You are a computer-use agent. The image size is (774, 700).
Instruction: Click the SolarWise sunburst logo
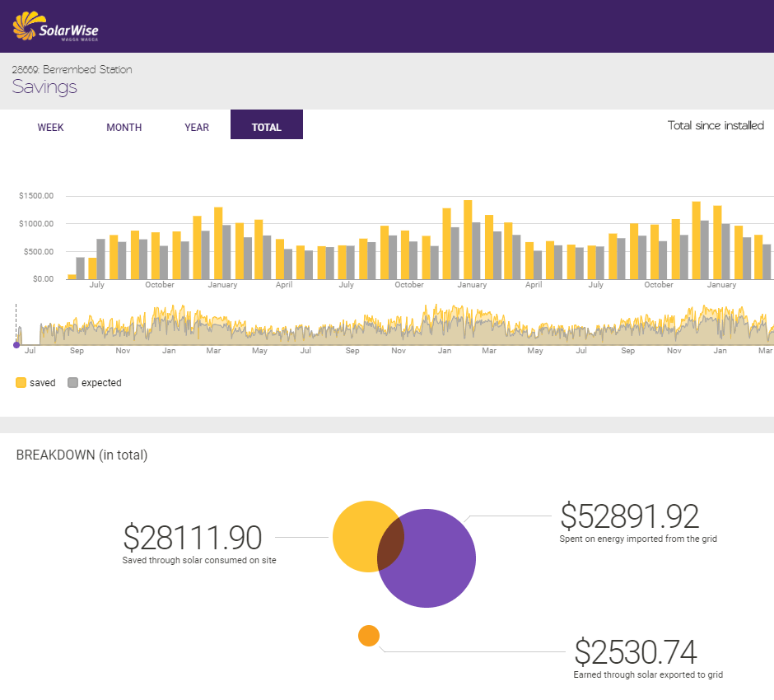coord(26,26)
